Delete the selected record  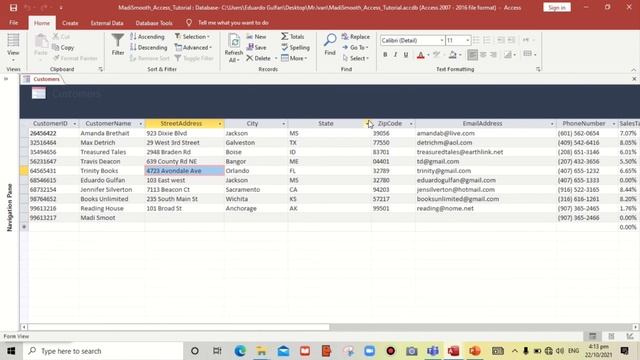click(259, 58)
